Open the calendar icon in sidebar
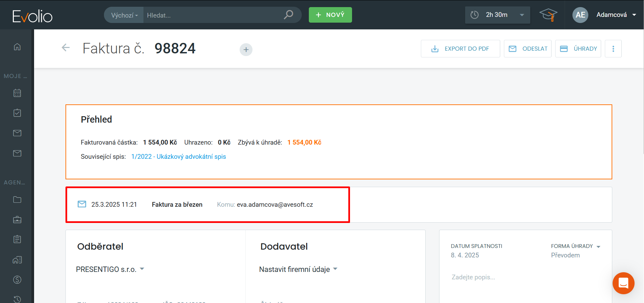644x303 pixels. pyautogui.click(x=17, y=93)
